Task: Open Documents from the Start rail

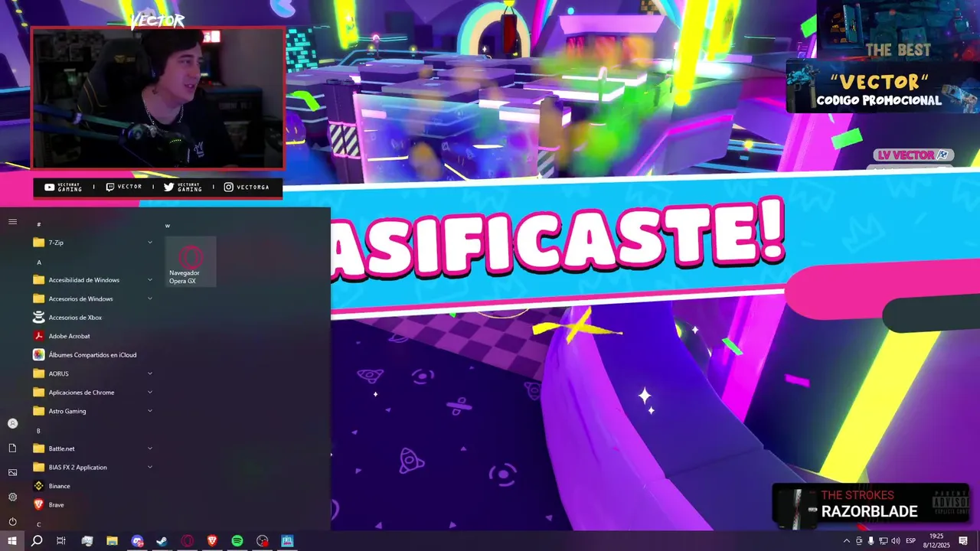Action: tap(12, 448)
